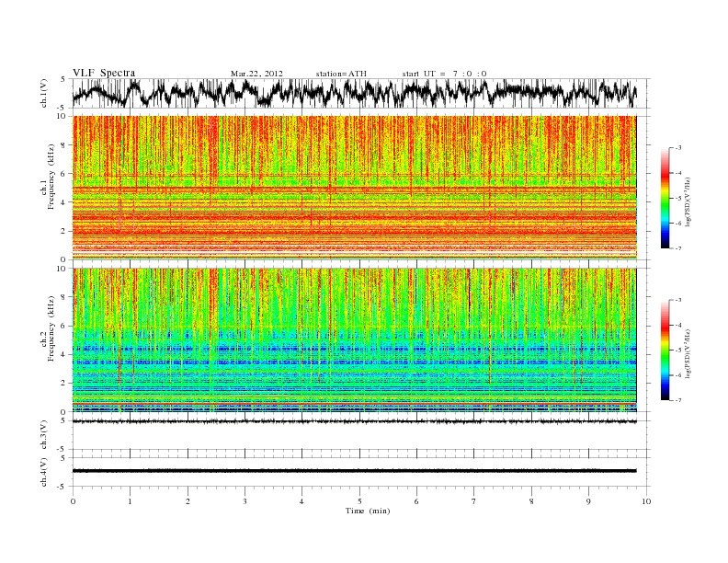Image resolution: width=728 pixels, height=563 pixels.
Task: Click the 'VLF Spectra' plot title
Action: pos(104,73)
